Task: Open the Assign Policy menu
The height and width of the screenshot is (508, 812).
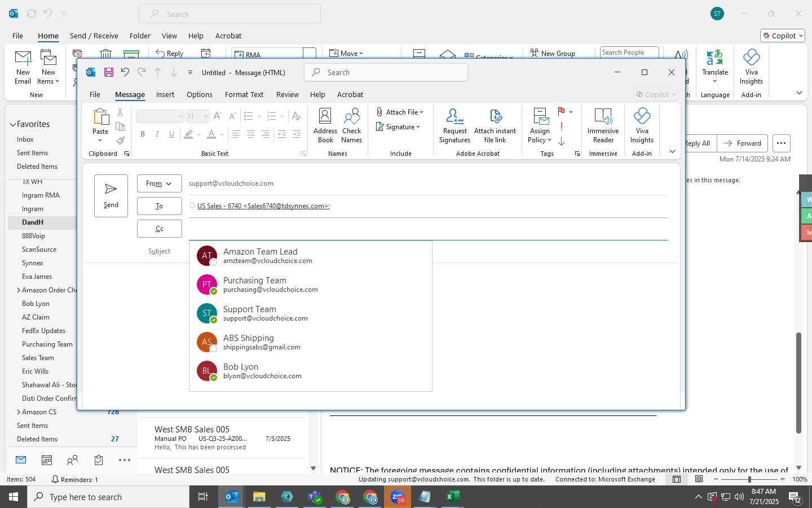Action: [x=540, y=125]
